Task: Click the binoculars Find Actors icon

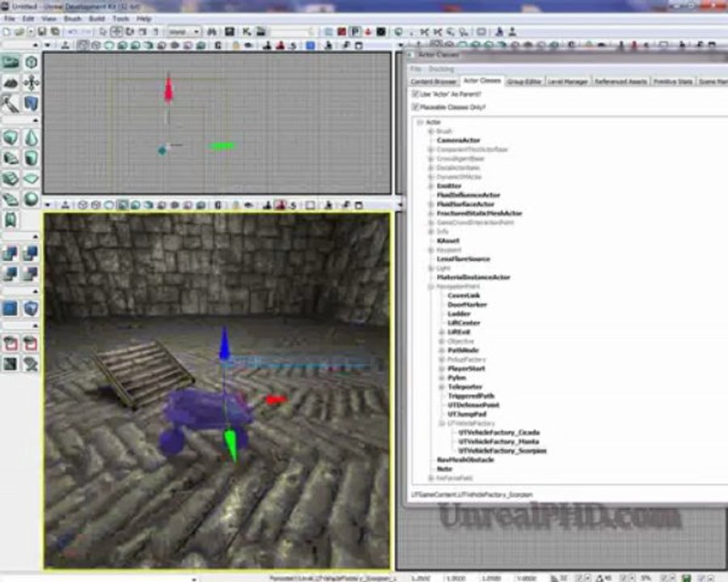Action: pos(212,32)
